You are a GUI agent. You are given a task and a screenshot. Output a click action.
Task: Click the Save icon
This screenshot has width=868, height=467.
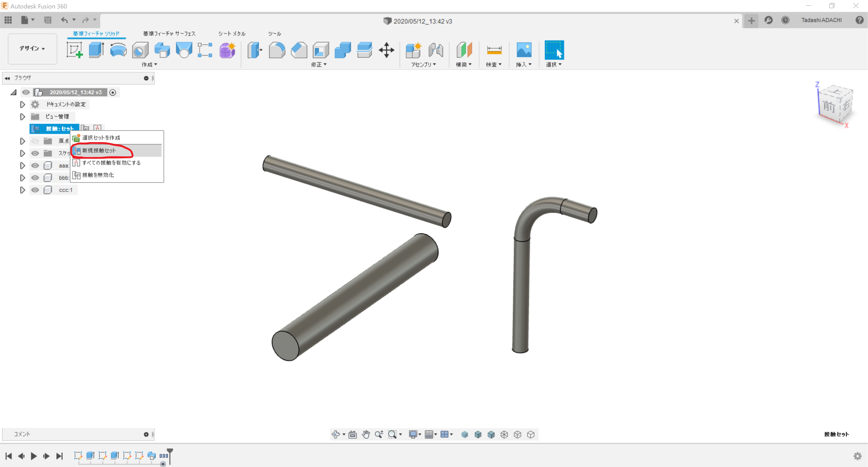48,20
